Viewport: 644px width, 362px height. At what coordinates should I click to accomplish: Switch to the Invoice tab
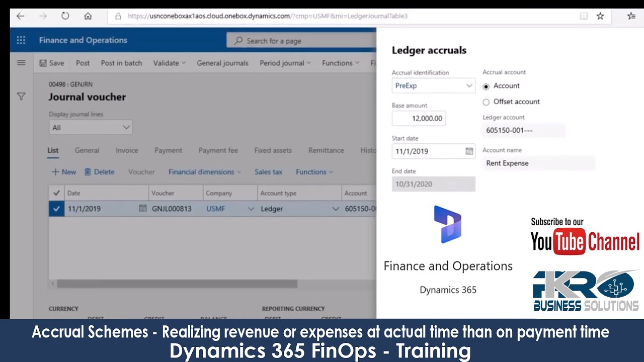[x=127, y=150]
